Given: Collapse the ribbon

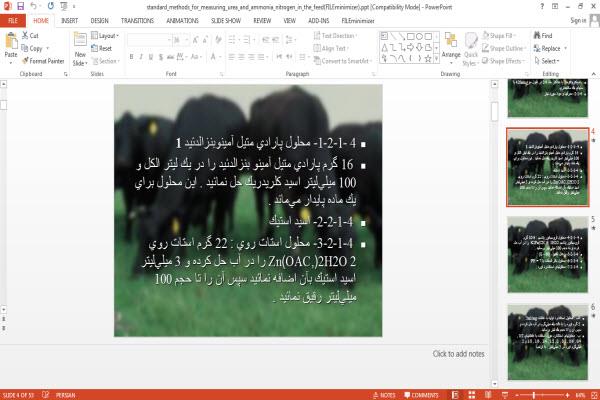Looking at the screenshot, I should click(593, 73).
